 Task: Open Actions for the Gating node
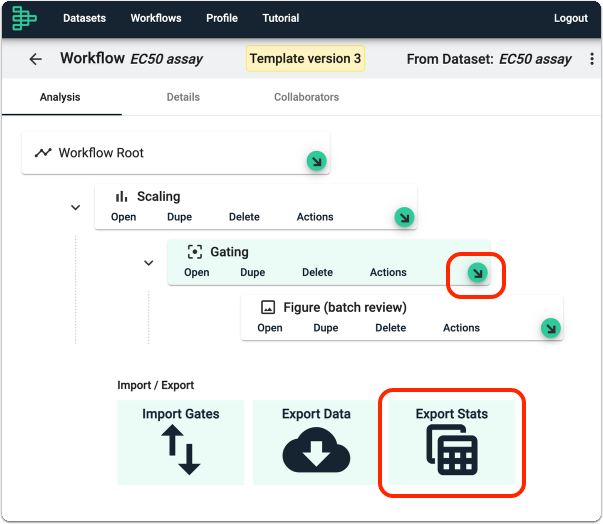click(x=388, y=272)
